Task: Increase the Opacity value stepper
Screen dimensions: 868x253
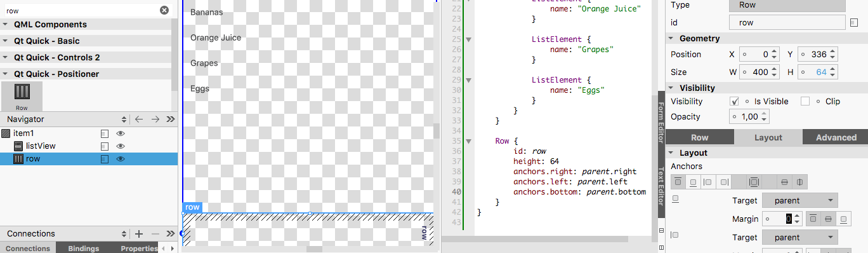Action: (x=765, y=114)
